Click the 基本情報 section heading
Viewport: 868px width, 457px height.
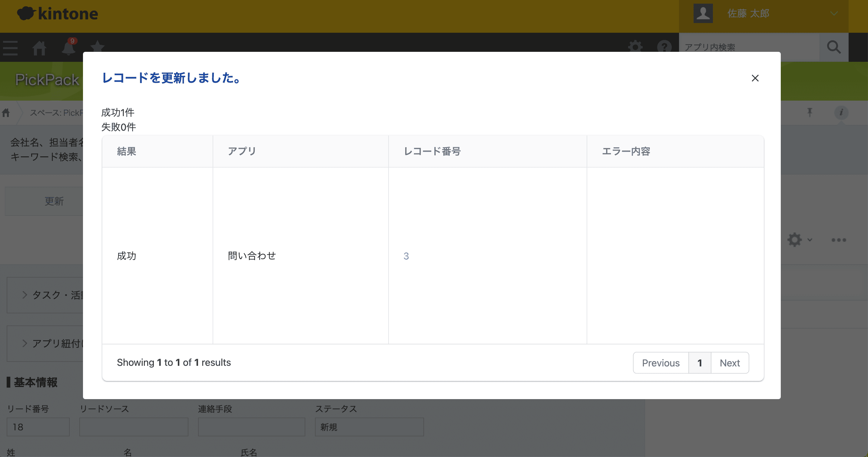point(36,382)
